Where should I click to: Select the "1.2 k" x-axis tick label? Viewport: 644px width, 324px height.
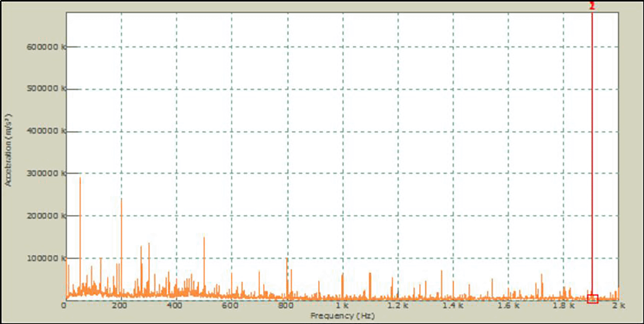(x=398, y=306)
